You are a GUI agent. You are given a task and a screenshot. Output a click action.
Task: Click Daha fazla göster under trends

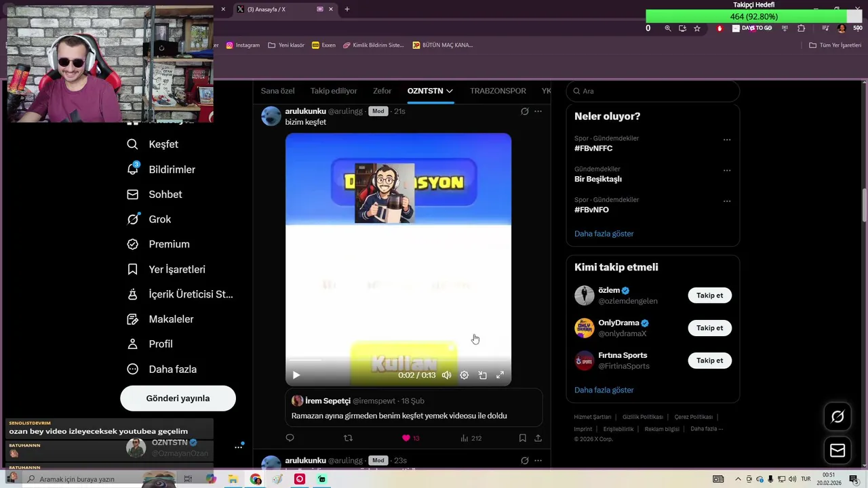click(604, 234)
